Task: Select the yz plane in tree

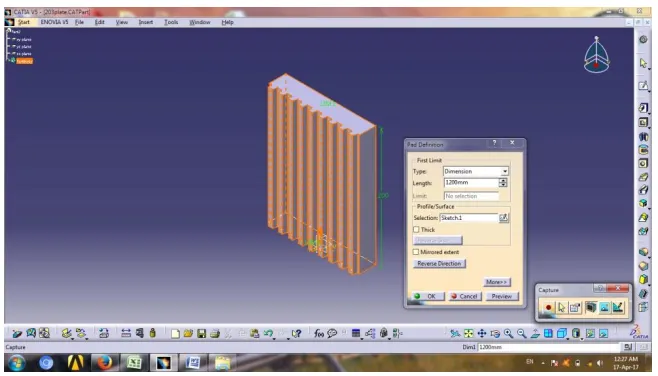Action: (24, 47)
